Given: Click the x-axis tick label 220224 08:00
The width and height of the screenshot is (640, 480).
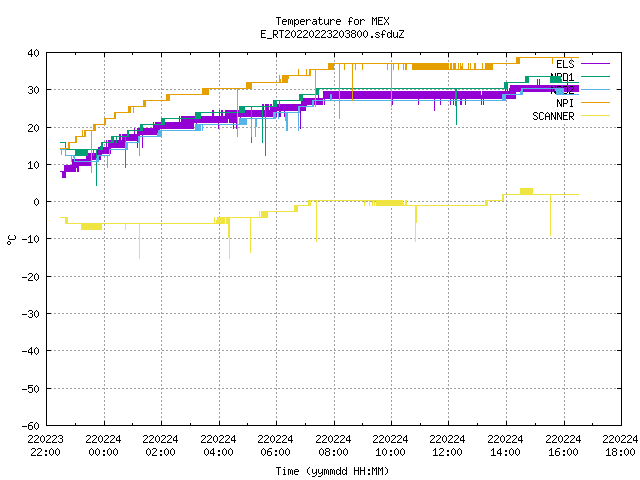Looking at the screenshot, I should click(x=333, y=446).
